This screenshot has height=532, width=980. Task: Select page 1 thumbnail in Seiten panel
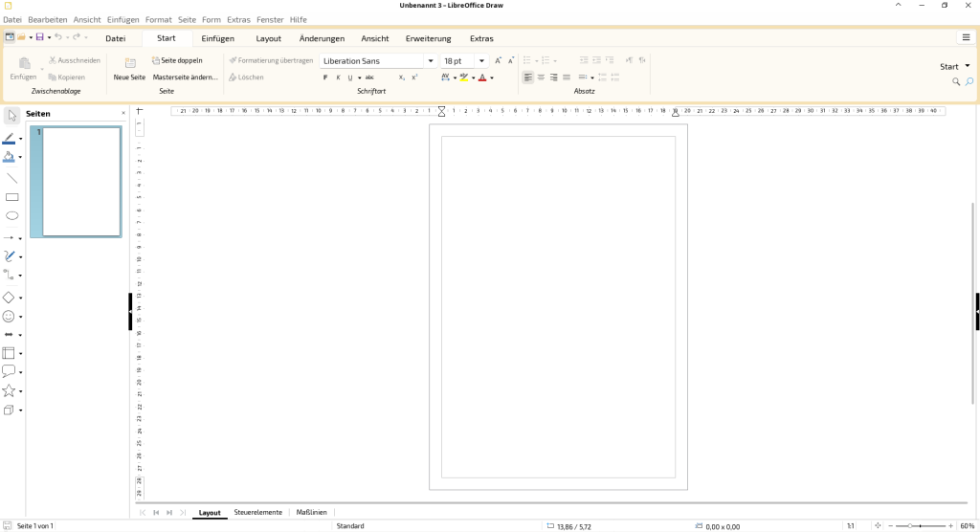(x=81, y=182)
